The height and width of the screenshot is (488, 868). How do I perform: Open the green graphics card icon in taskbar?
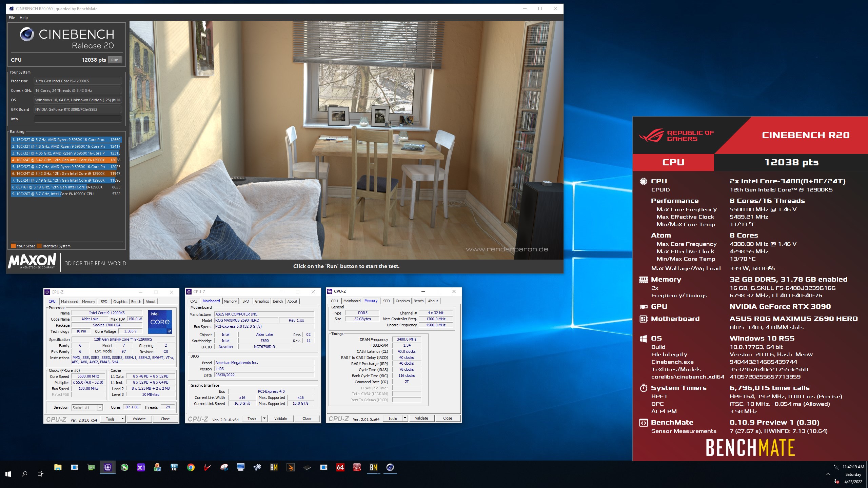[91, 468]
